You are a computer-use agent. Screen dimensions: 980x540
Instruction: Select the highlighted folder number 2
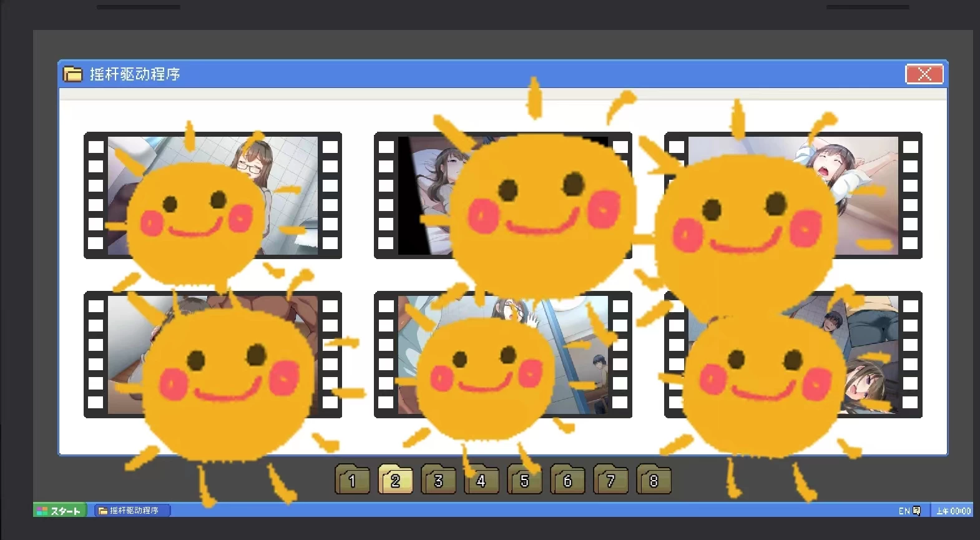coord(396,479)
